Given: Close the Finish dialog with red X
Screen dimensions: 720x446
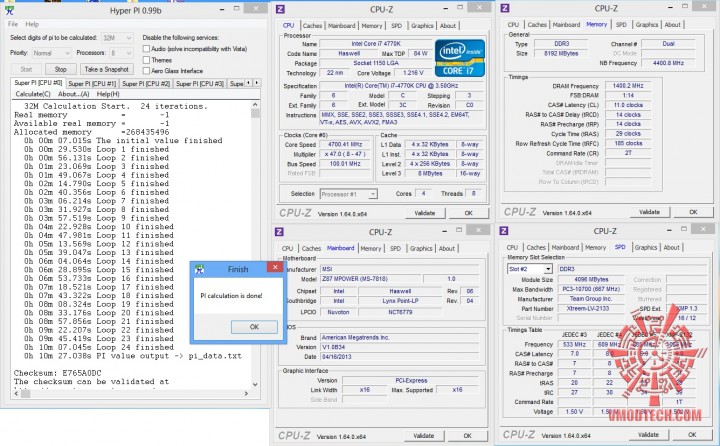Looking at the screenshot, I should click(275, 267).
